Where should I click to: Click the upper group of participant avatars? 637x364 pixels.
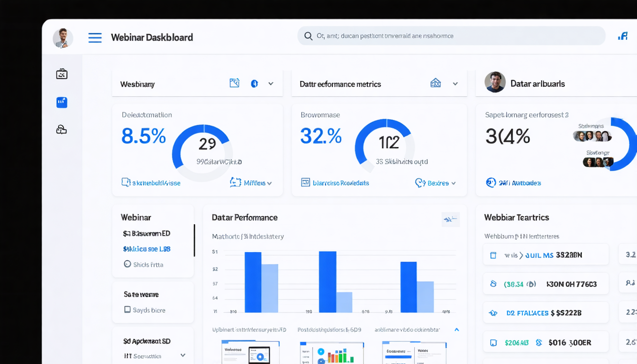pyautogui.click(x=592, y=136)
